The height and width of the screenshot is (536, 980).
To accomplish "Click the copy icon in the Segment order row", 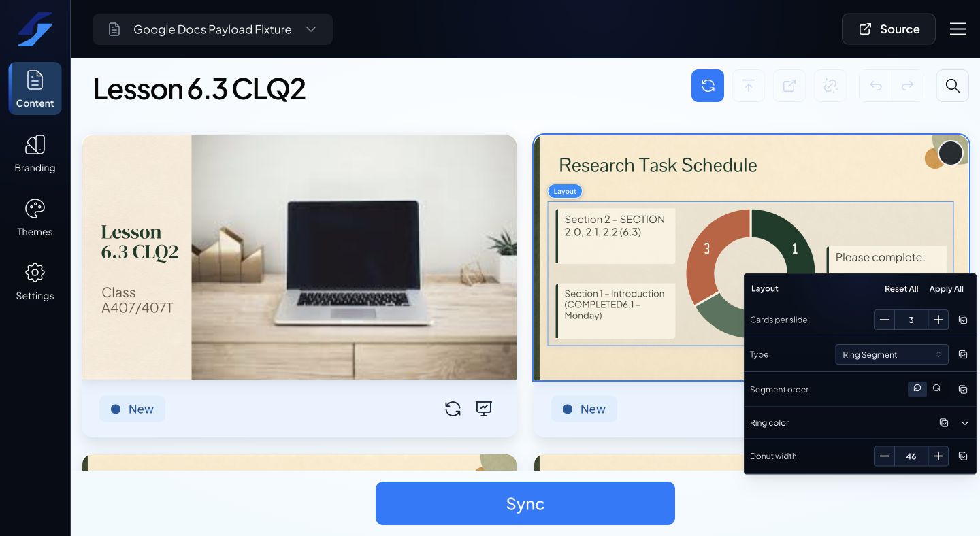I will coord(963,389).
